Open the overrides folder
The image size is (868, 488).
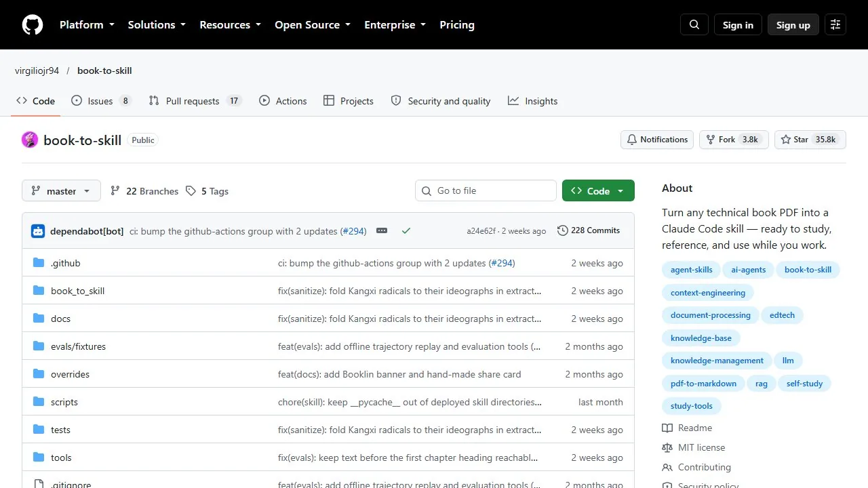[x=70, y=374]
